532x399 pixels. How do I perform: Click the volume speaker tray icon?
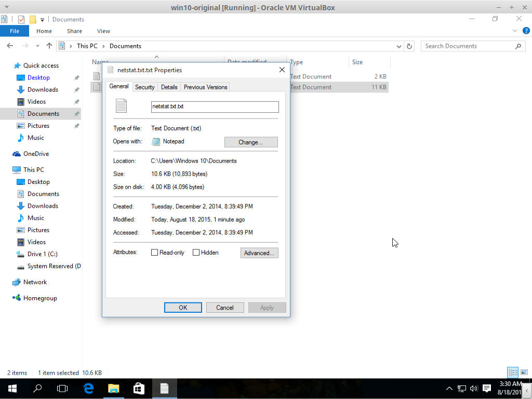click(x=473, y=388)
